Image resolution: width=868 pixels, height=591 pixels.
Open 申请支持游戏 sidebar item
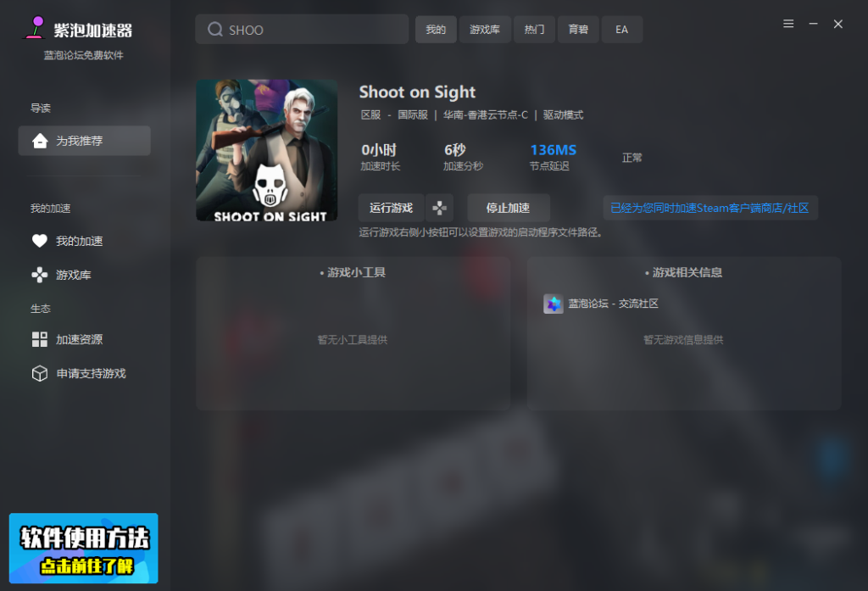pos(92,373)
